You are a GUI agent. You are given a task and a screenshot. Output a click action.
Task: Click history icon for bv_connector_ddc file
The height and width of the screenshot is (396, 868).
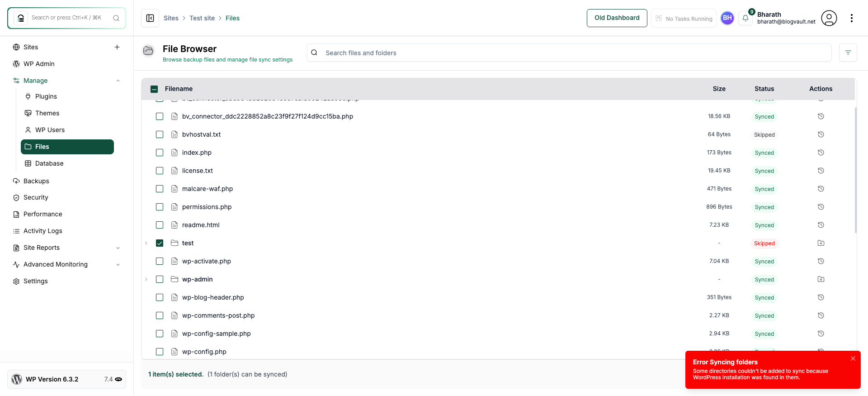pyautogui.click(x=821, y=116)
